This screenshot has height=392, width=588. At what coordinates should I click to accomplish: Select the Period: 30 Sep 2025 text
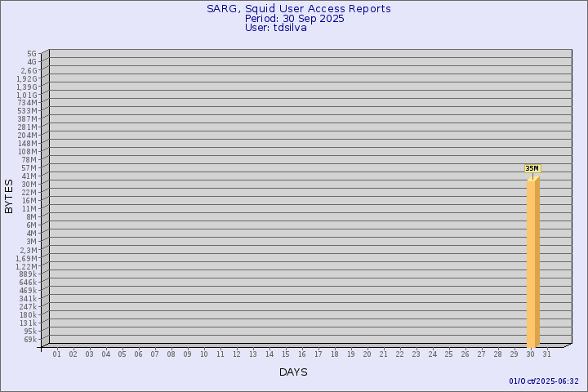[295, 19]
